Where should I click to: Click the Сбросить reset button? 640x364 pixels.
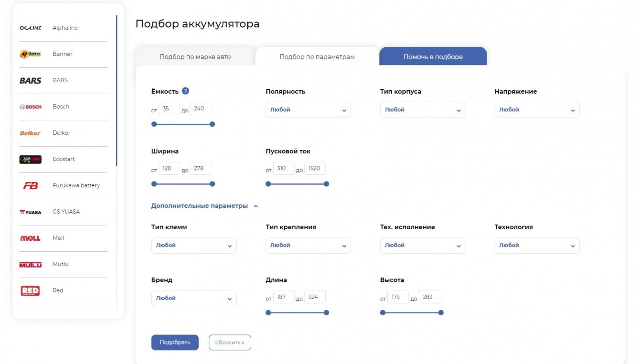pyautogui.click(x=230, y=343)
